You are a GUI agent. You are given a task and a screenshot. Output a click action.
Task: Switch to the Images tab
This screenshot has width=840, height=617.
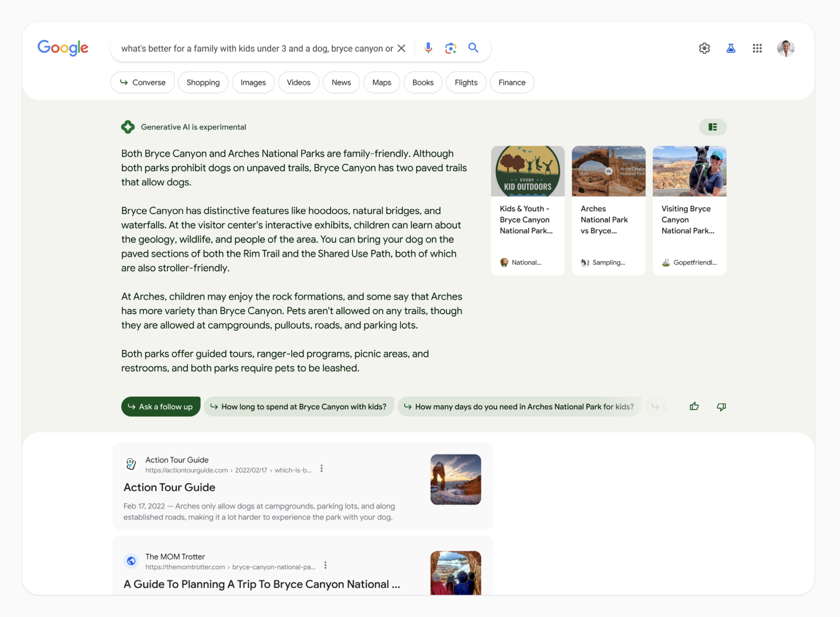click(x=253, y=82)
